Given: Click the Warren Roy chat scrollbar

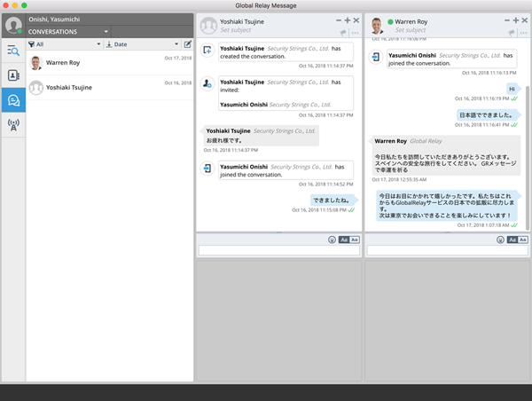Looking at the screenshot, I should point(528,158).
